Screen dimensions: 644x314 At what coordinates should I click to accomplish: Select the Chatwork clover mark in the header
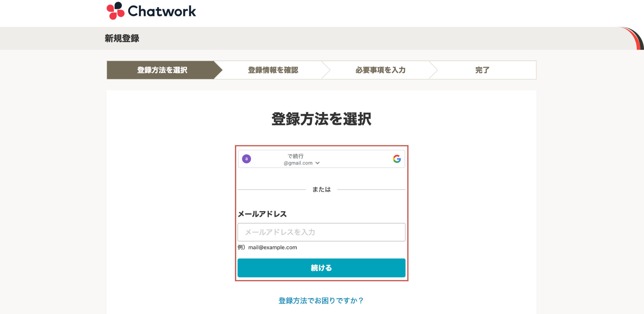[x=115, y=10]
